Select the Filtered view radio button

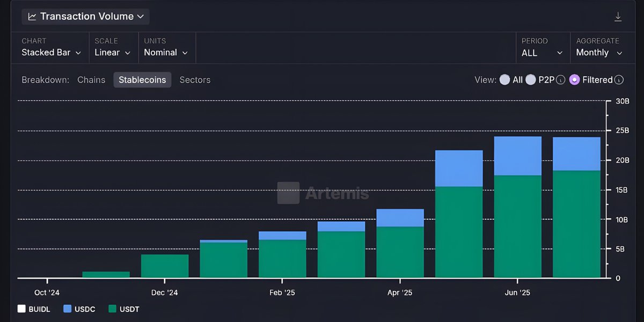(574, 80)
